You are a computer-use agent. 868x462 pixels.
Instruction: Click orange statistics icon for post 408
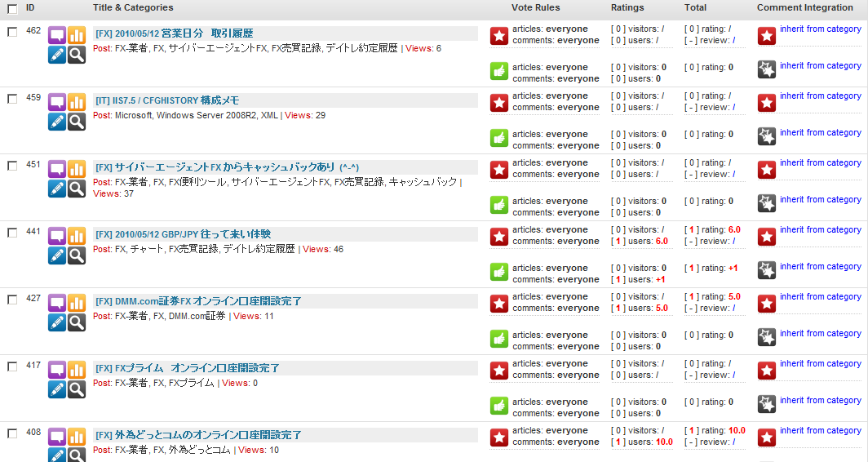tap(77, 437)
